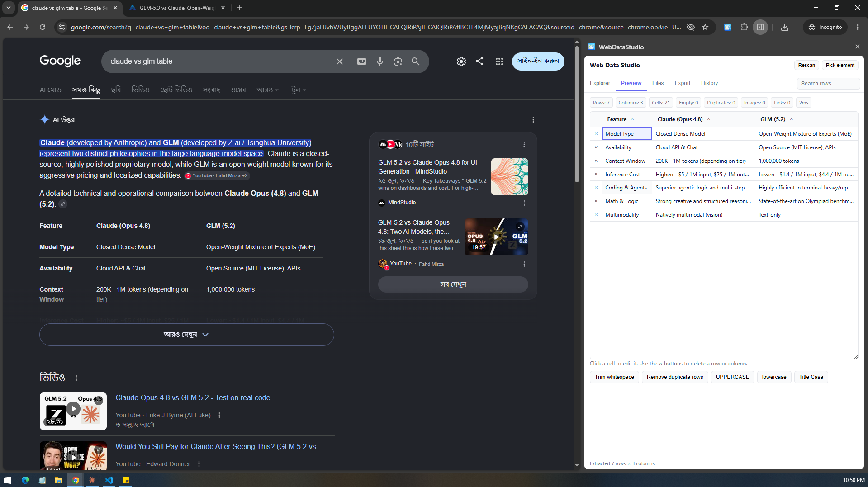Select the সংবাদ news tab
This screenshot has height=487, width=868.
point(211,90)
